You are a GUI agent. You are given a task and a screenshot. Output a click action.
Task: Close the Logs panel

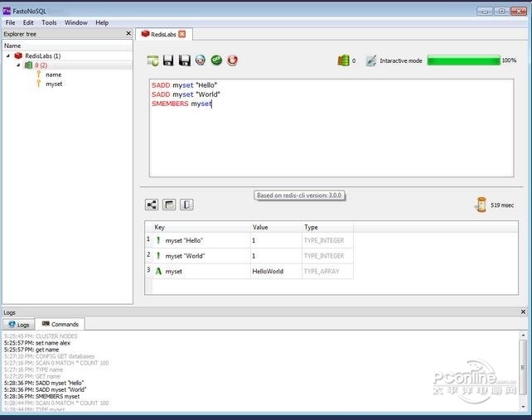523,311
